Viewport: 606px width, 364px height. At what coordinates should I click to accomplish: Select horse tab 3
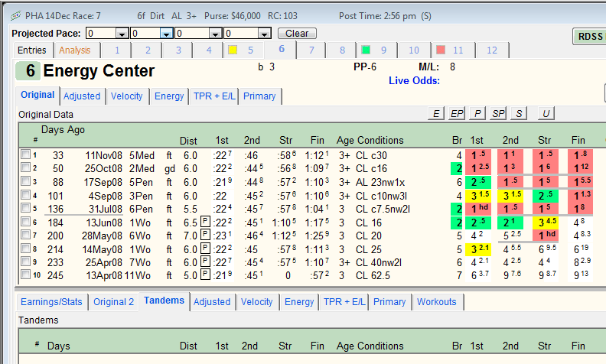[x=178, y=50]
